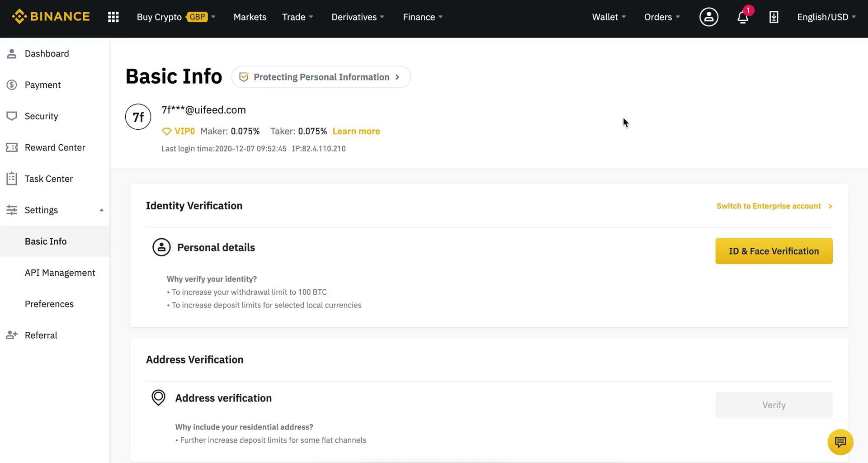This screenshot has height=463, width=868.
Task: Select Basic Info in settings submenu
Action: tap(55, 241)
